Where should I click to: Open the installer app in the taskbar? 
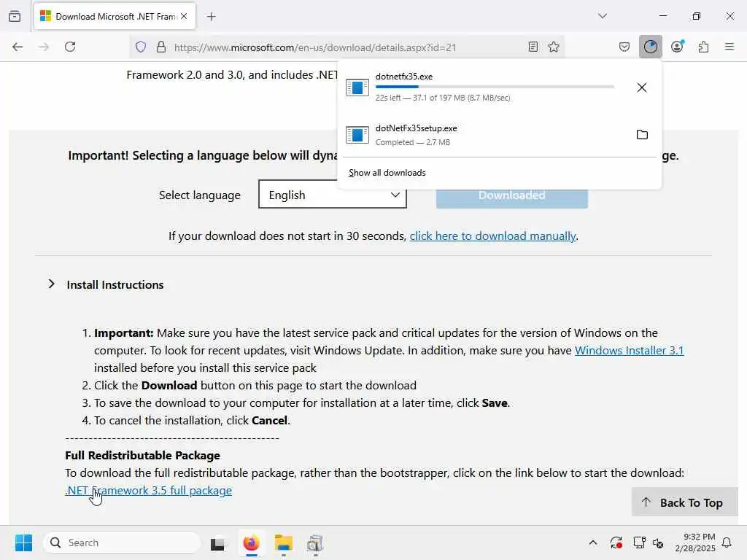[315, 543]
